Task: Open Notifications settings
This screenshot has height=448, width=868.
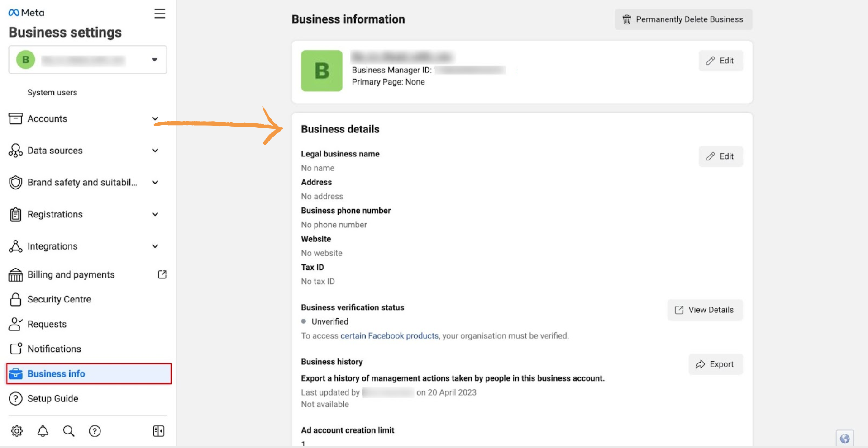Action: click(x=54, y=349)
